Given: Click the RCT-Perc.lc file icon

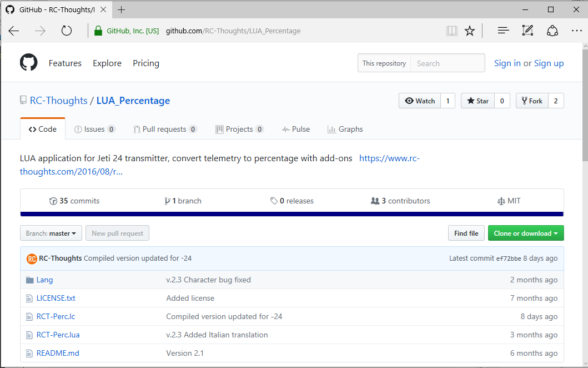Looking at the screenshot, I should pos(29,317).
